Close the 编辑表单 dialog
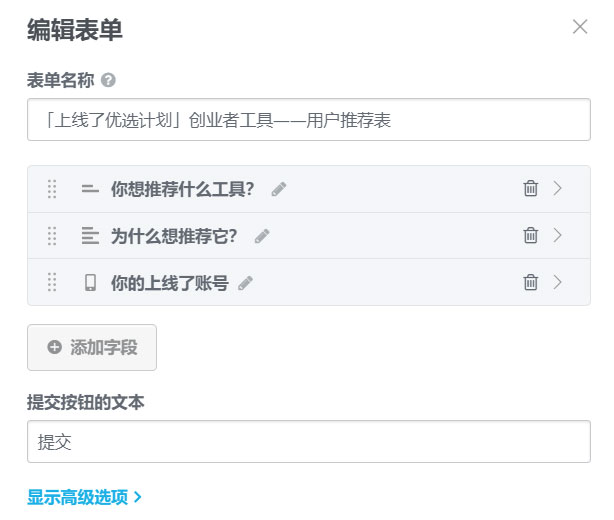 pos(580,27)
